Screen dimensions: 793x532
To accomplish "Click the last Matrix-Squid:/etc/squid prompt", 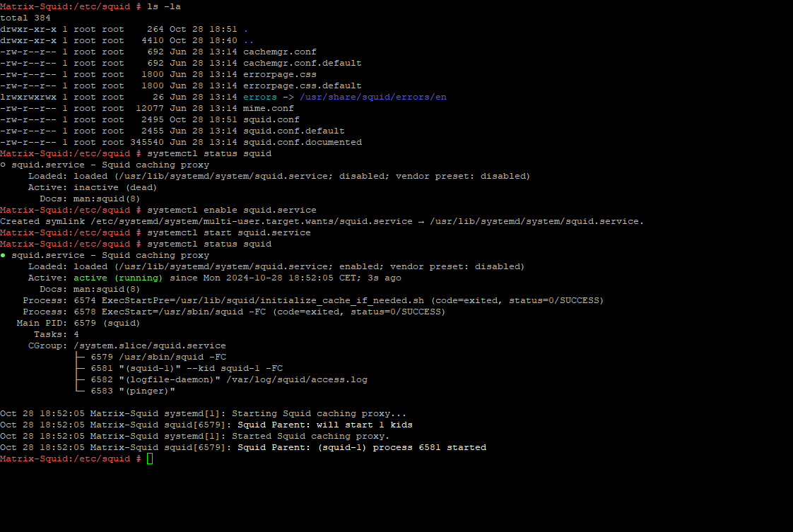I will click(70, 459).
